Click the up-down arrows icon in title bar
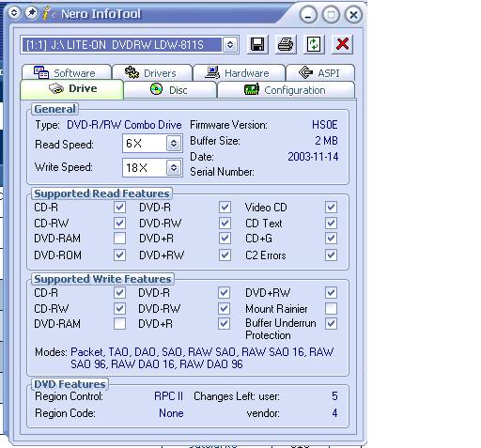The width and height of the screenshot is (481, 448). click(x=14, y=13)
